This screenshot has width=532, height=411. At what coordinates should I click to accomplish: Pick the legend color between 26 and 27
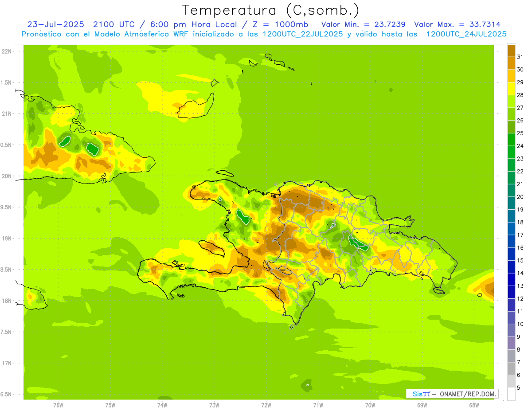tap(511, 114)
